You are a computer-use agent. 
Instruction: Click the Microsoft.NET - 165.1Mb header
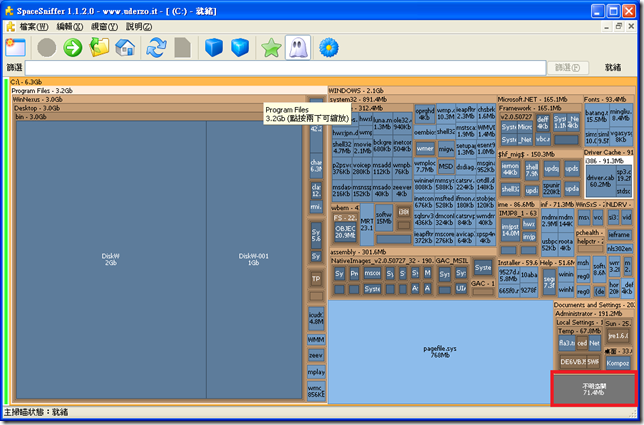coord(539,99)
